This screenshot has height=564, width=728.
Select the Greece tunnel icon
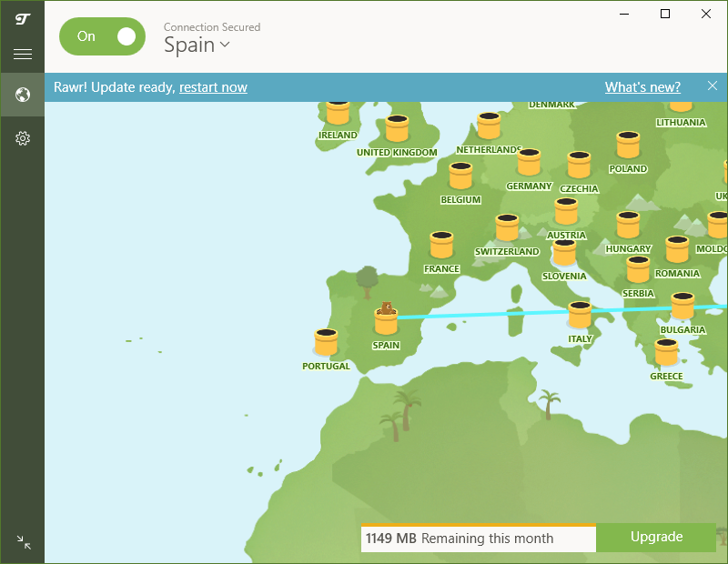(x=666, y=352)
